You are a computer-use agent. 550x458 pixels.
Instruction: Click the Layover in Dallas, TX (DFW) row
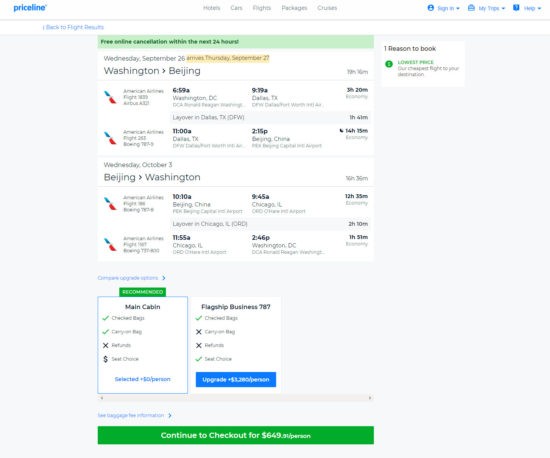[x=270, y=117]
